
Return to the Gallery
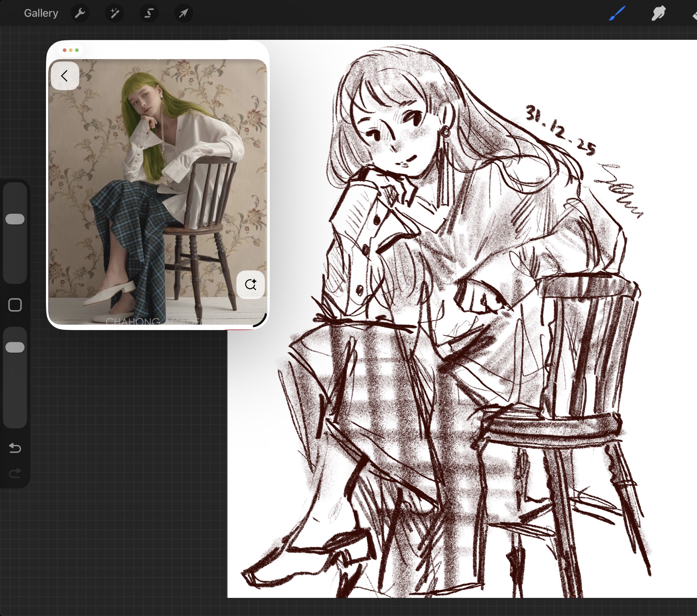click(x=41, y=13)
